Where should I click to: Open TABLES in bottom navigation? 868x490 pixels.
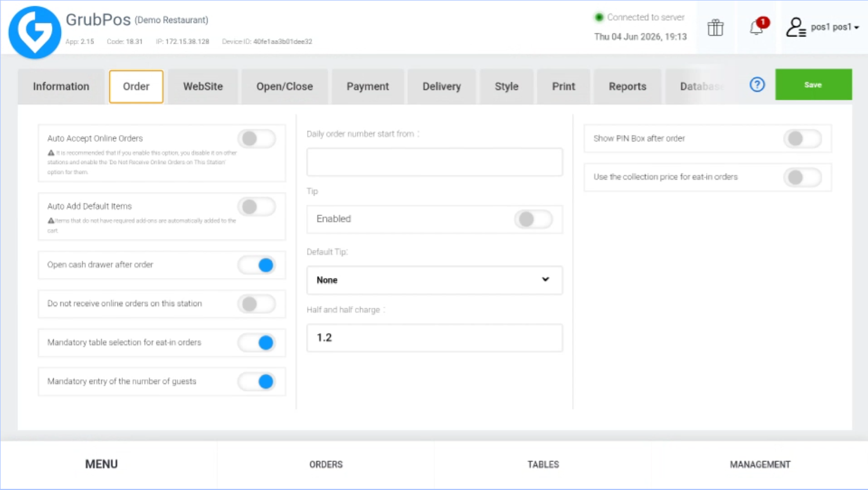pyautogui.click(x=543, y=464)
